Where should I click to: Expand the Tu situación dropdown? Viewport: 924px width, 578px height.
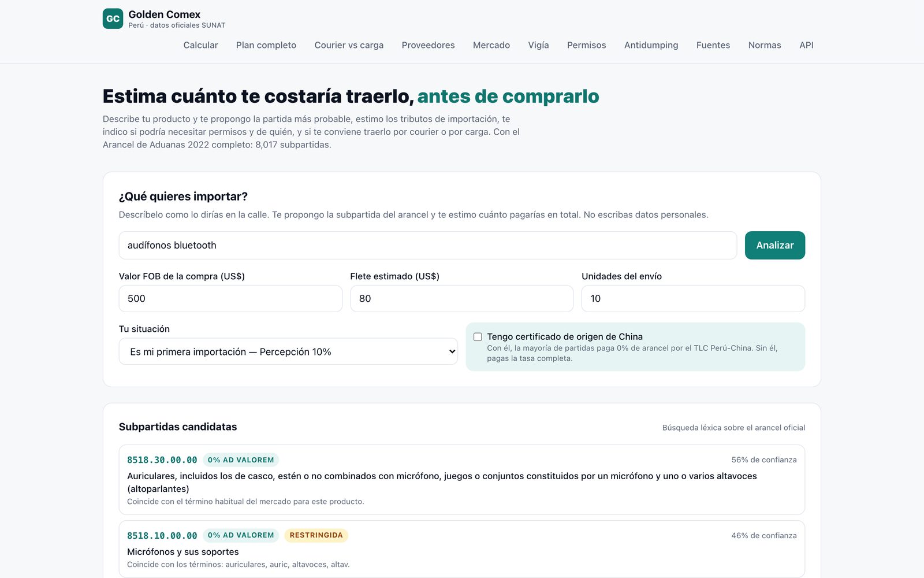(x=288, y=351)
